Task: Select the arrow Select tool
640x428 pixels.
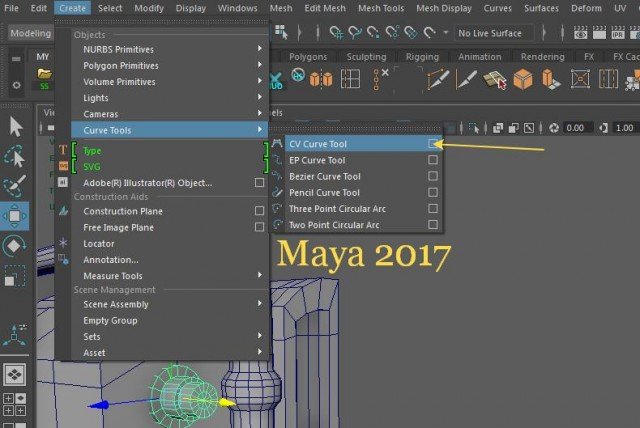Action: [x=16, y=127]
